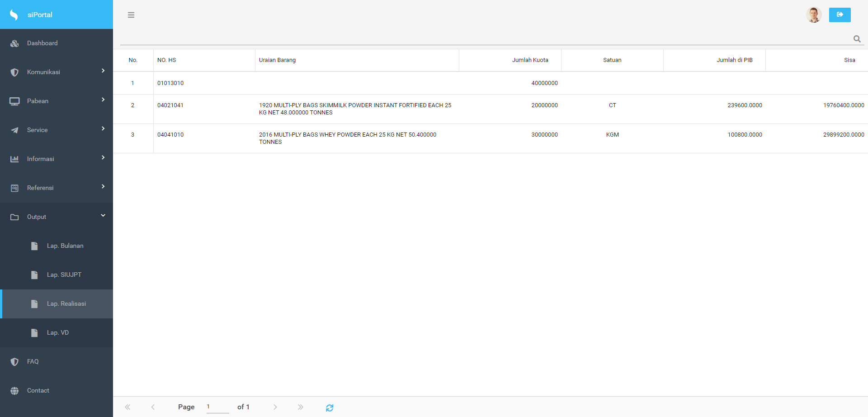Click quota value 40000000
Screen dimensions: 868x417
(544, 83)
